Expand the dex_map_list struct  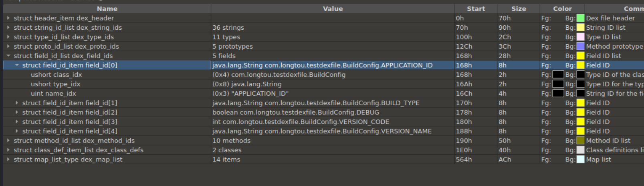[x=8, y=159]
